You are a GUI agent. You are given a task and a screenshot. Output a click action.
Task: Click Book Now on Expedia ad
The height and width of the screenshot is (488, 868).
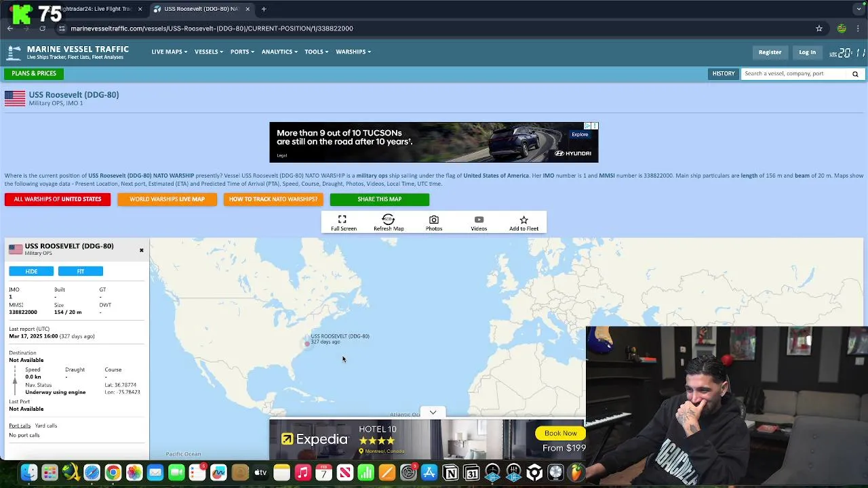coord(561,433)
